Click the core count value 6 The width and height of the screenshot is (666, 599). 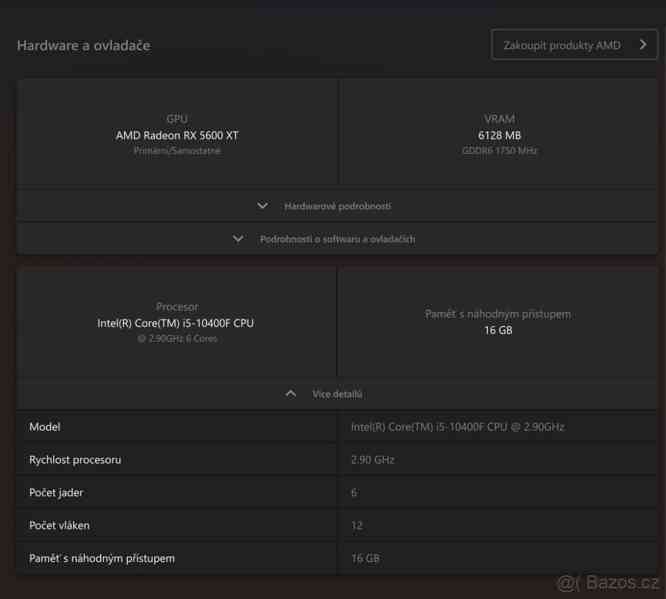click(x=354, y=493)
